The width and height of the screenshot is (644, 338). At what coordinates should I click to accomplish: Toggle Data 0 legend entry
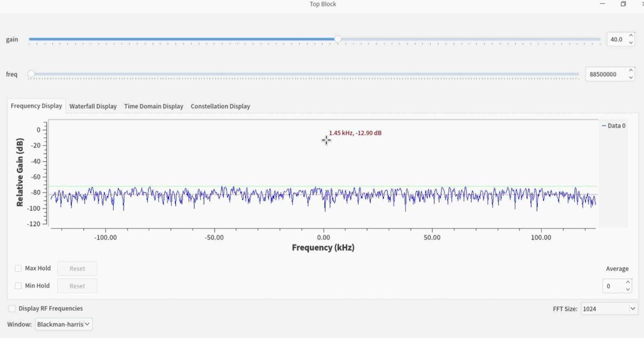614,126
